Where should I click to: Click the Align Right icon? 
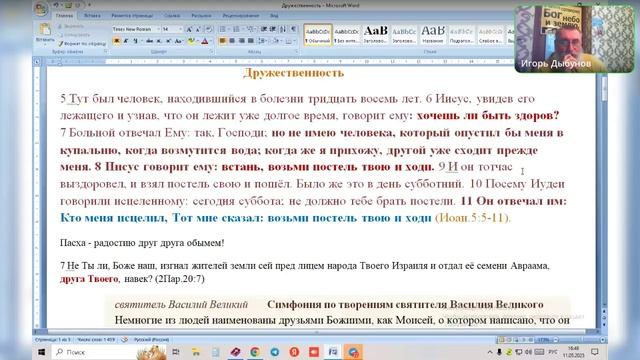click(x=242, y=41)
